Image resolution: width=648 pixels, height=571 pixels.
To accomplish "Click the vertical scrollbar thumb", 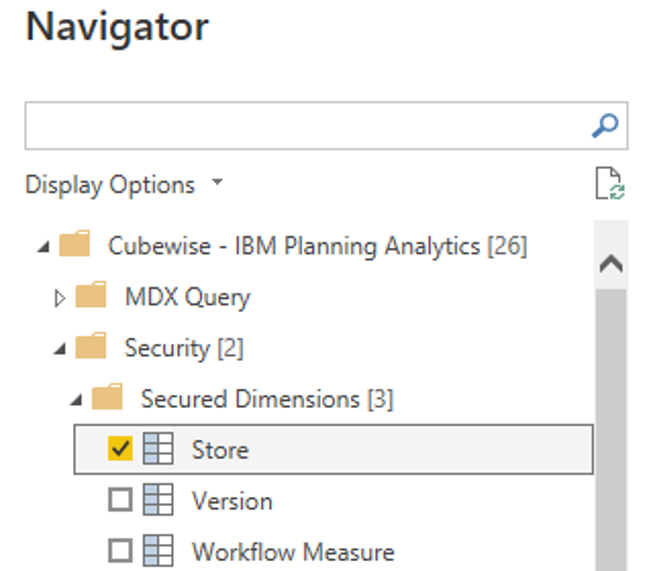I will click(611, 430).
